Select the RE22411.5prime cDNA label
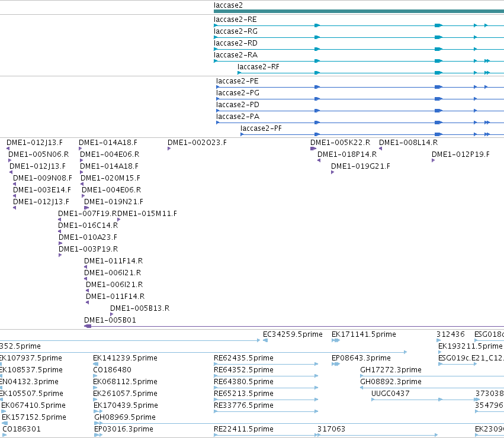Screen dimensions: 504x438 pyautogui.click(x=243, y=430)
